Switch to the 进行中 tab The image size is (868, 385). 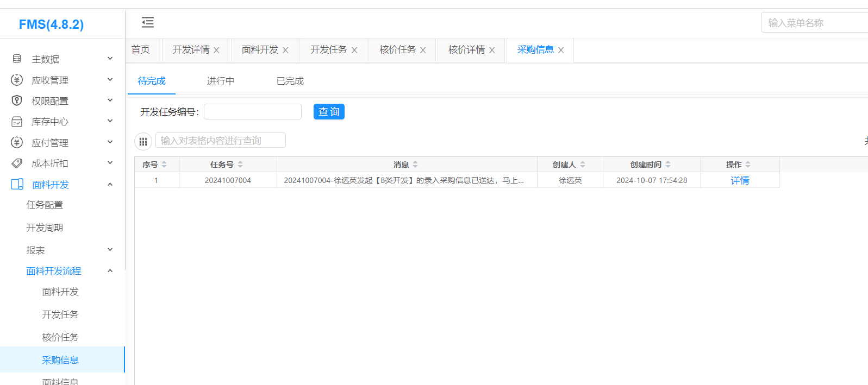click(220, 81)
